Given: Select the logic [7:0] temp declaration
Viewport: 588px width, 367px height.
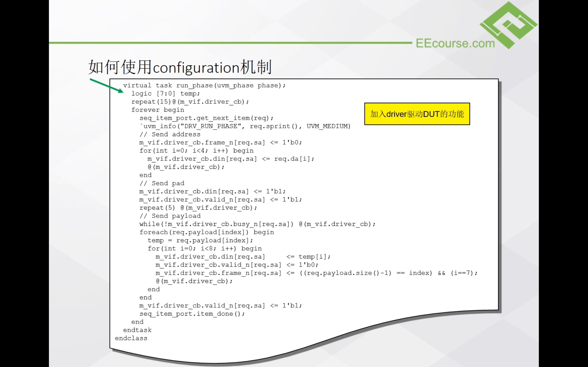Looking at the screenshot, I should coord(166,93).
